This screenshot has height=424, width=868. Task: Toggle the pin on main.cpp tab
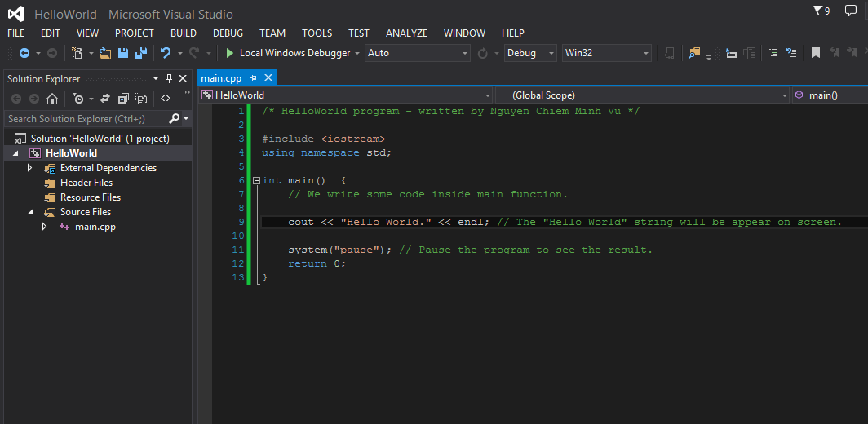point(254,78)
